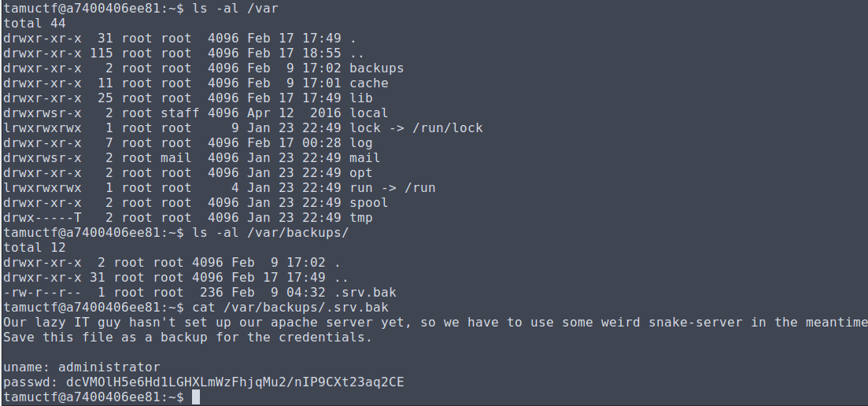Click the password string after 'passwd:'
Image resolution: width=868 pixels, height=406 pixels.
(235, 382)
